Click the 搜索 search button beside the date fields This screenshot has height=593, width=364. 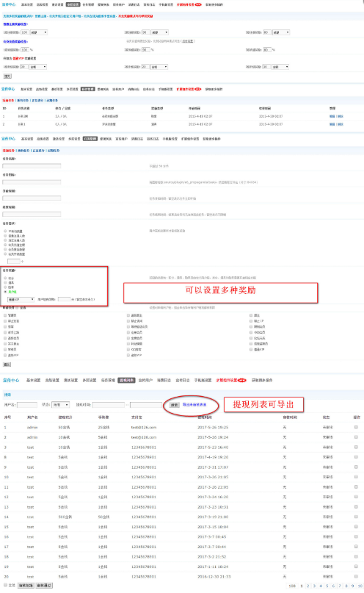pyautogui.click(x=174, y=405)
